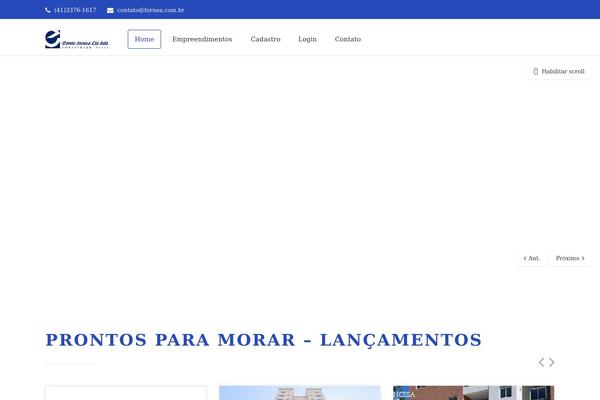The width and height of the screenshot is (600, 400).
Task: Click the company logo
Action: coord(77,39)
